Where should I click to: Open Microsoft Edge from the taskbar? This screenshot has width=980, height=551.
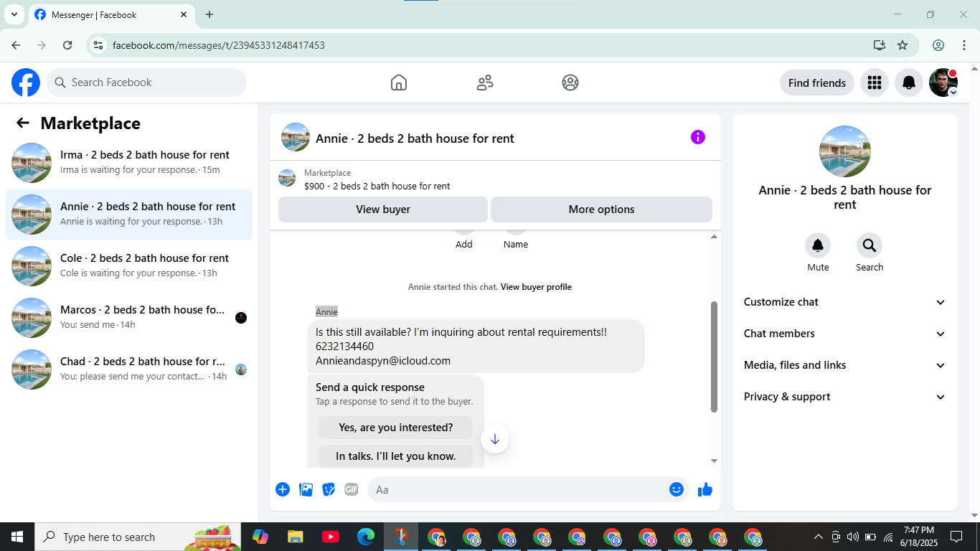[366, 537]
